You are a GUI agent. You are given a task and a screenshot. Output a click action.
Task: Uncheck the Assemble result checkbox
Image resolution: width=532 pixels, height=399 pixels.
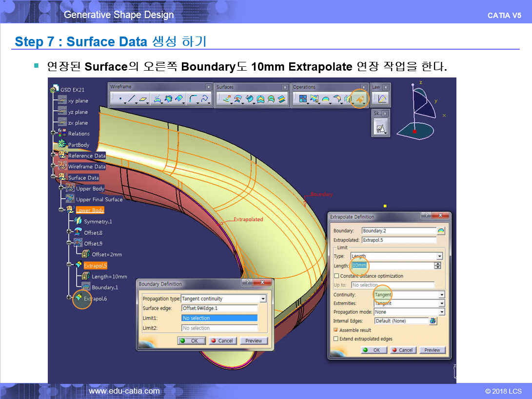(x=336, y=330)
